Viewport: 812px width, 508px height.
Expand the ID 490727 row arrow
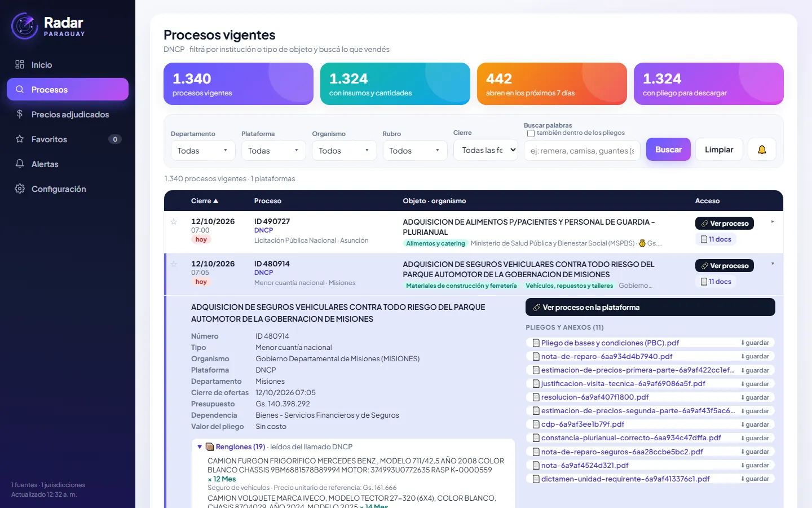coord(773,222)
